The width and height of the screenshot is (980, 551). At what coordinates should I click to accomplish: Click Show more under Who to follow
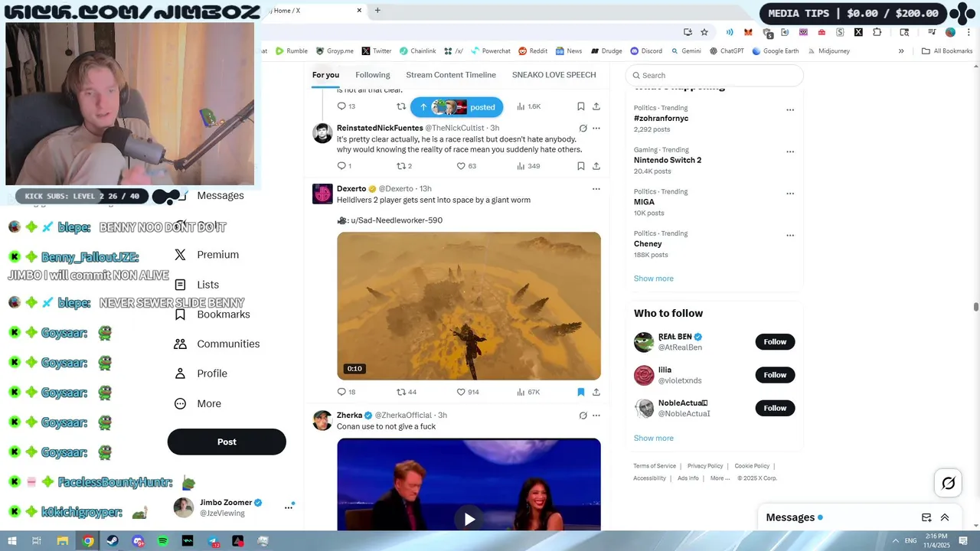[x=653, y=439]
